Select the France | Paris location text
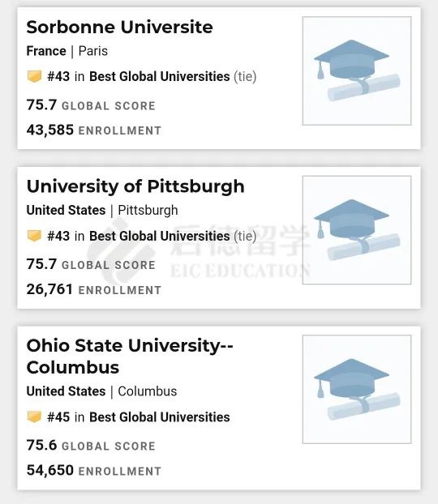The width and height of the screenshot is (438, 504). [x=67, y=51]
